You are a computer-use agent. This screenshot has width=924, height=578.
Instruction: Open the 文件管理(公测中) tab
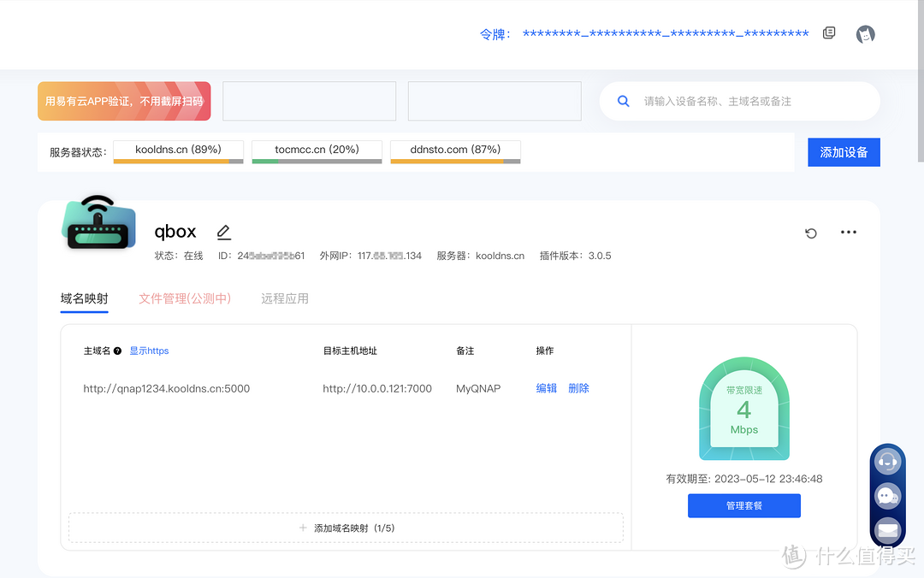[185, 298]
